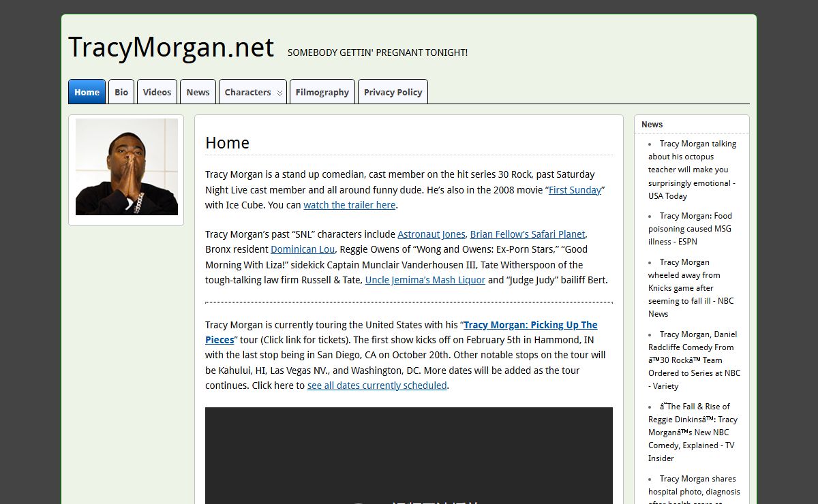818x504 pixels.
Task: Click the Tracy Morgan portrait photo
Action: point(127,167)
